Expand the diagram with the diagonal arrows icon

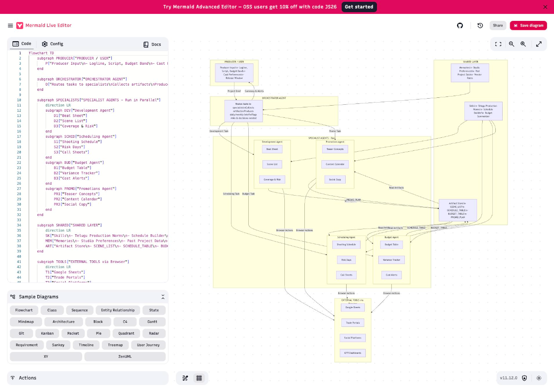(x=538, y=44)
